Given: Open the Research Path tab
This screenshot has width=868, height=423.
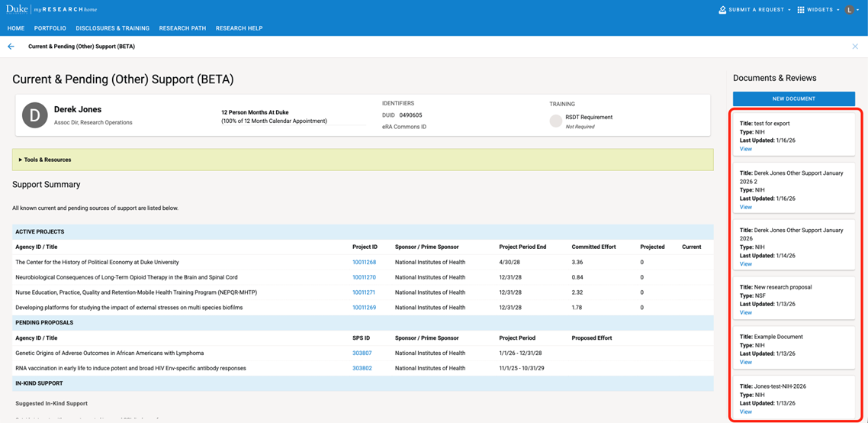Looking at the screenshot, I should [x=182, y=28].
